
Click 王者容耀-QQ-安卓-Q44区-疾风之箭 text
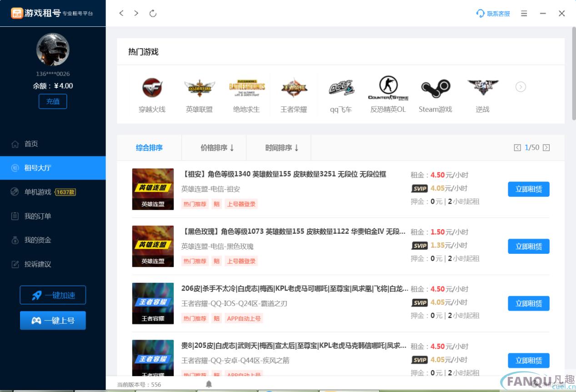coord(235,361)
